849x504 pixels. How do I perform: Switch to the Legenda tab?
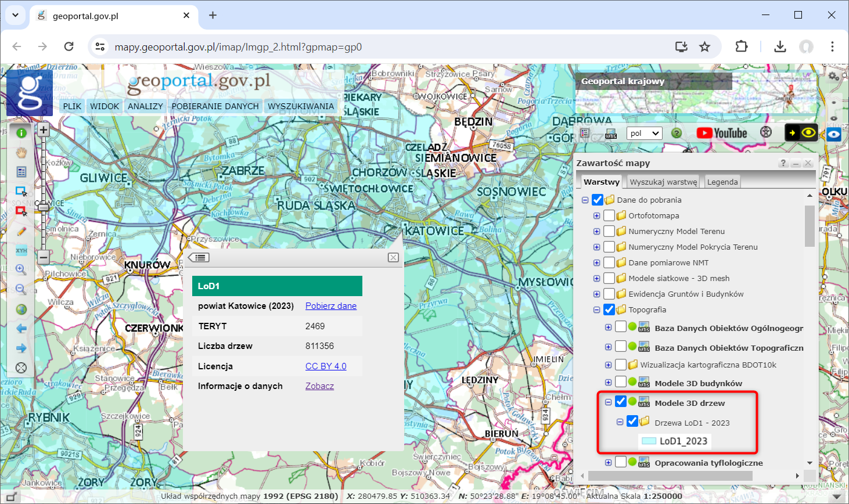(x=722, y=181)
